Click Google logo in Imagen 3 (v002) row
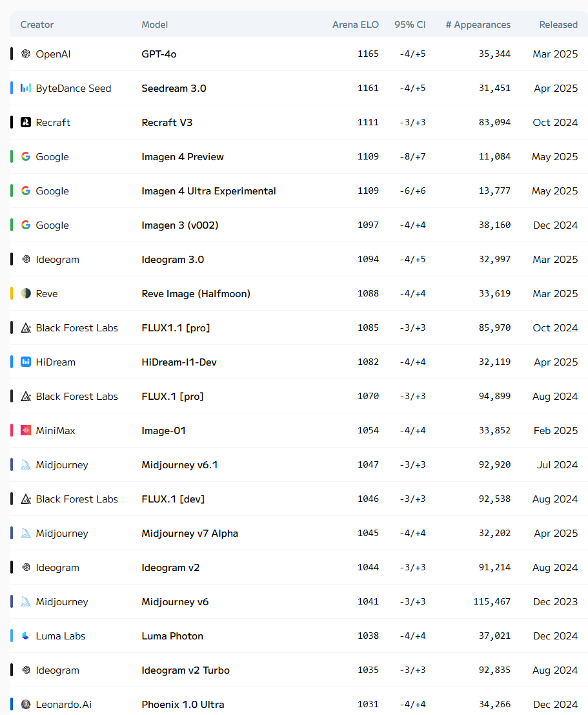 [x=26, y=225]
